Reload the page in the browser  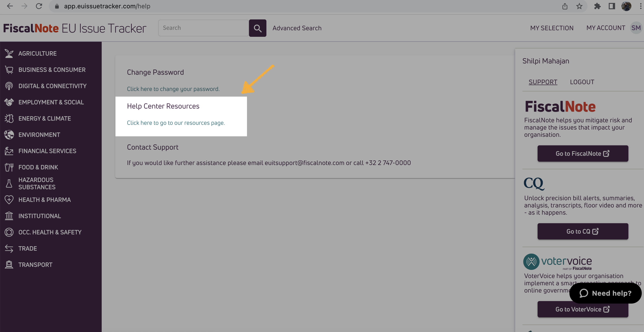(x=39, y=6)
